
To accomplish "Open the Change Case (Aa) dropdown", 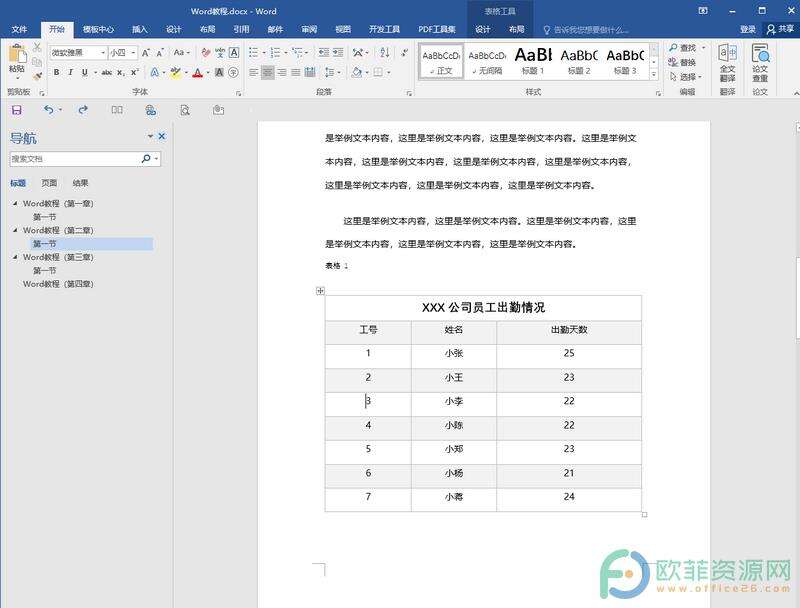I will [181, 53].
